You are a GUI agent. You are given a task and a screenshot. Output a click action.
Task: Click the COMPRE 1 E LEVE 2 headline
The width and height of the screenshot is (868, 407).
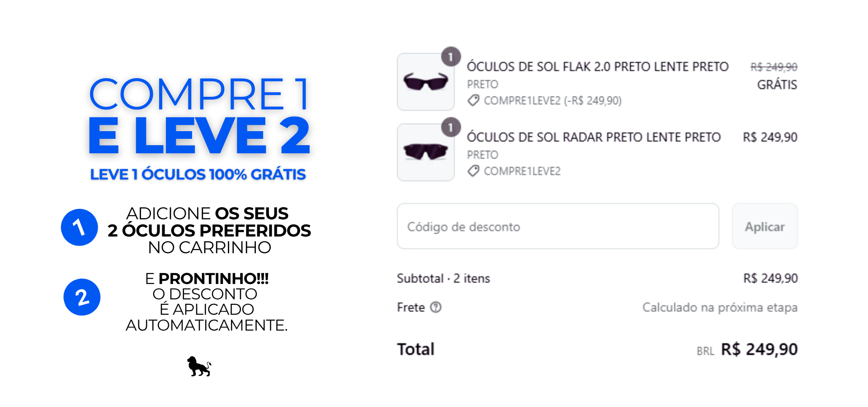click(x=199, y=115)
